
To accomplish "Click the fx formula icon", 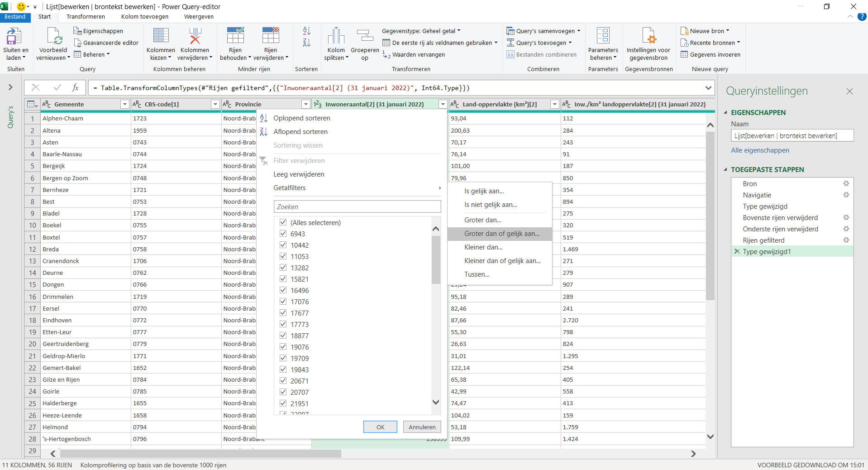I will pyautogui.click(x=75, y=88).
